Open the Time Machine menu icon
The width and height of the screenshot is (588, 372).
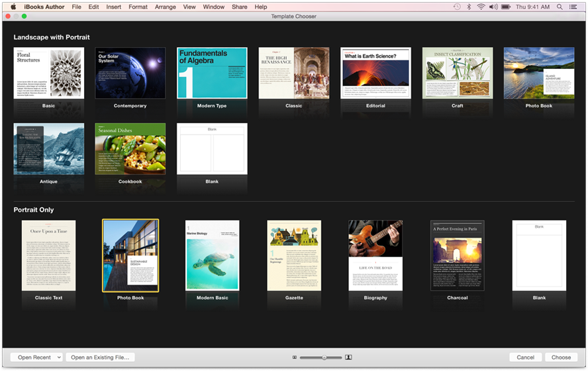click(x=457, y=7)
